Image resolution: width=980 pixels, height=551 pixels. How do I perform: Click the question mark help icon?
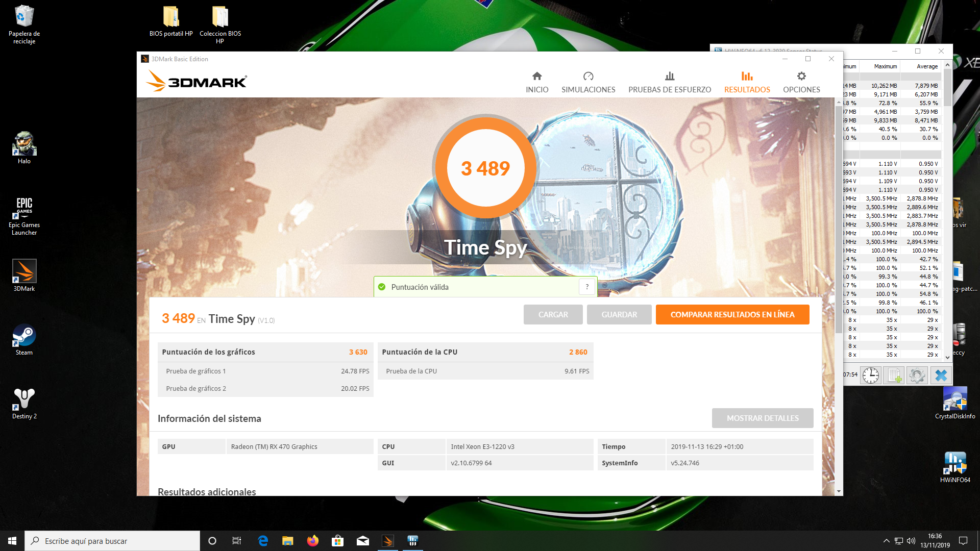point(587,287)
